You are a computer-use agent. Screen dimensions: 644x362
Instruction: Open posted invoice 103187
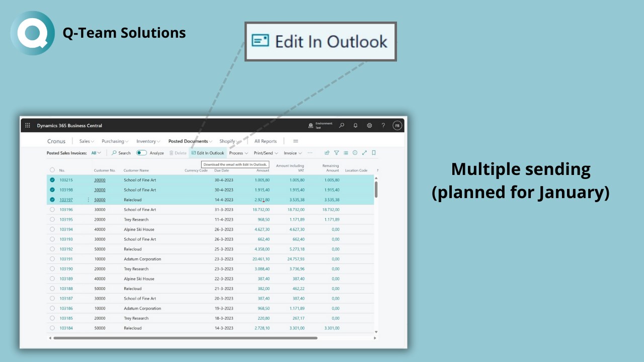66,299
